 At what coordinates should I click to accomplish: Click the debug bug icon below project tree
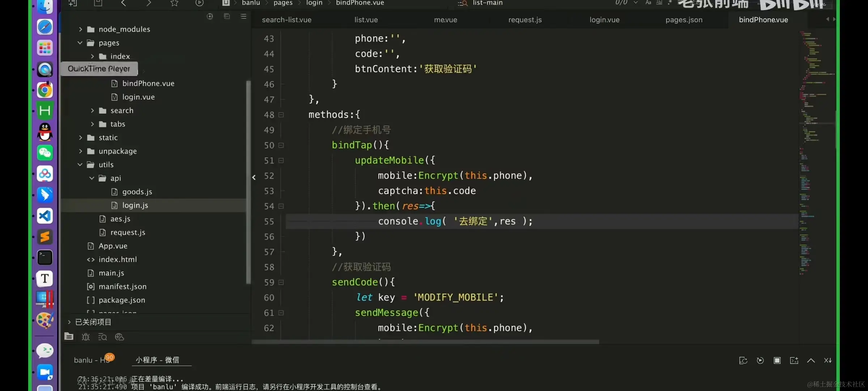86,337
